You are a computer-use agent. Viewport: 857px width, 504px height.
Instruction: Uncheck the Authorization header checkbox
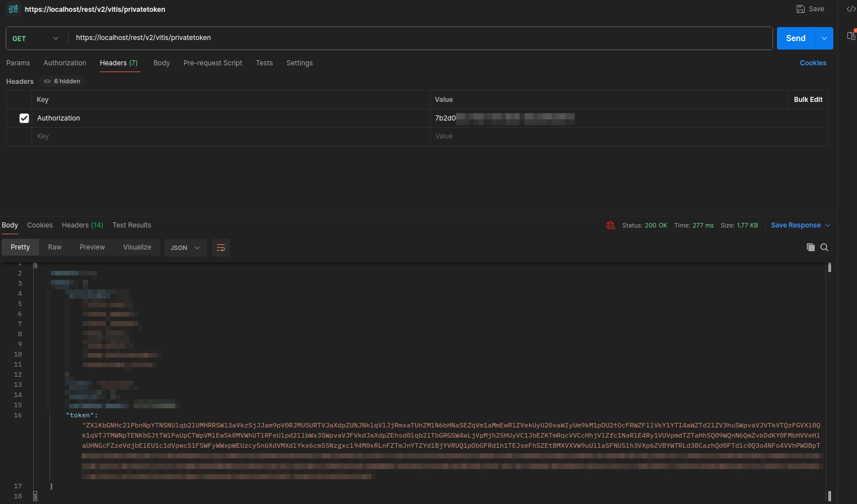click(x=24, y=118)
